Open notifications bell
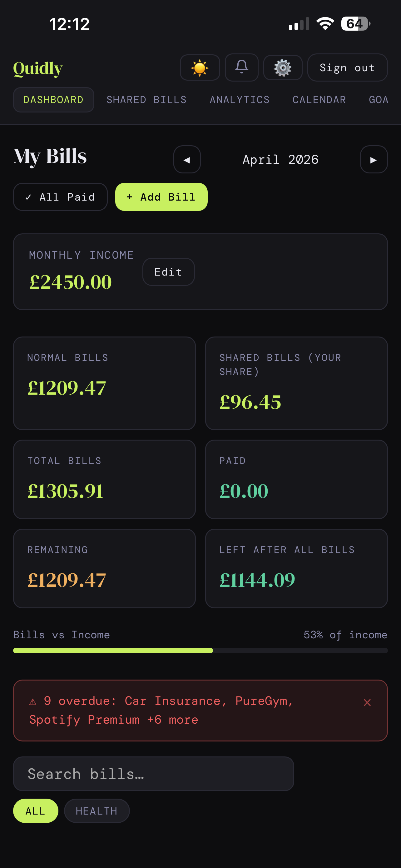The width and height of the screenshot is (401, 868). click(241, 67)
